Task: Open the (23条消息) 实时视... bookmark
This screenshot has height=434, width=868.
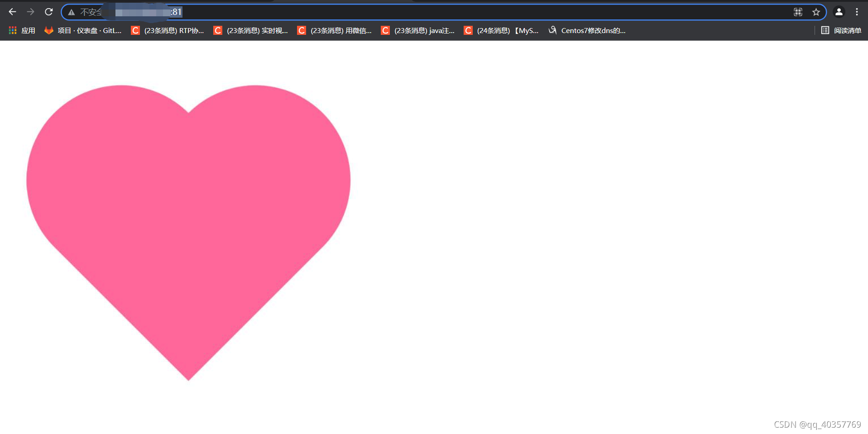Action: tap(250, 30)
